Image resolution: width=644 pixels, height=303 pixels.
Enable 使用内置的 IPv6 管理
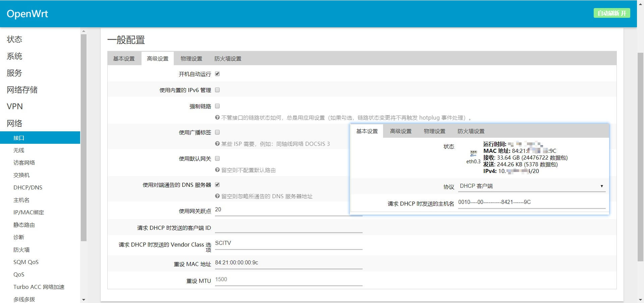click(217, 90)
